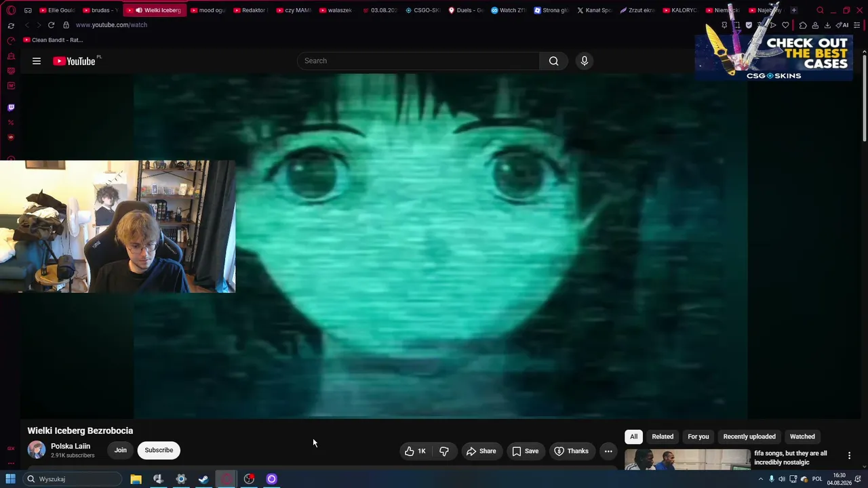The height and width of the screenshot is (488, 868).
Task: Launch Steam from the taskbar
Action: coord(203,479)
